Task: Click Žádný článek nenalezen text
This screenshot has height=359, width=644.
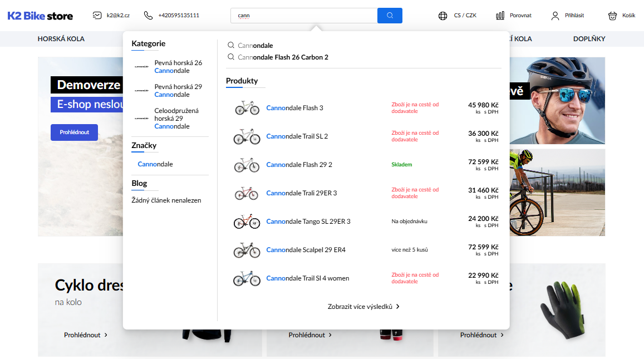Action: coord(166,200)
